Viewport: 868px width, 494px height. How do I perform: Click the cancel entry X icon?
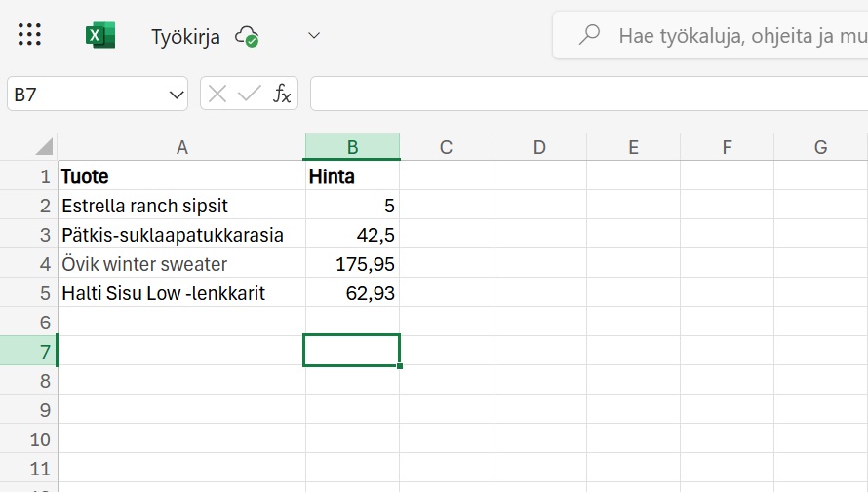coord(217,94)
